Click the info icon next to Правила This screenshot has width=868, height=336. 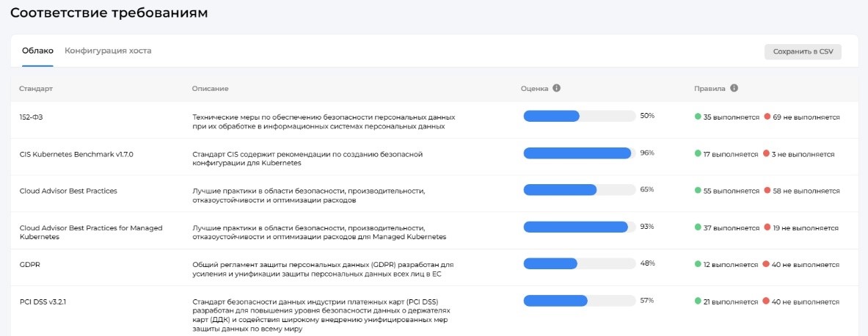tap(734, 88)
